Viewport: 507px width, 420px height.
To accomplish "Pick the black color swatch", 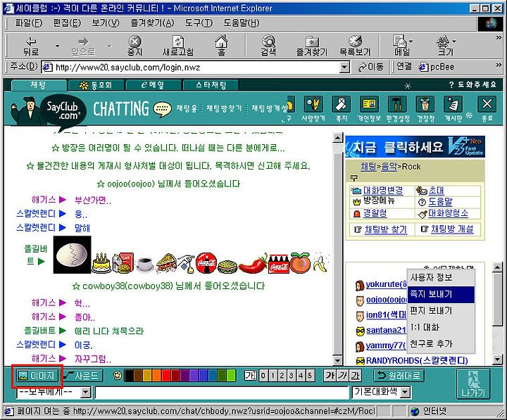I will 129,376.
